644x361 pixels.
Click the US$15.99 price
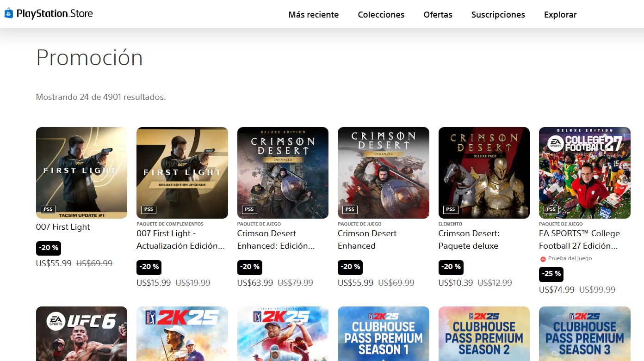(154, 283)
